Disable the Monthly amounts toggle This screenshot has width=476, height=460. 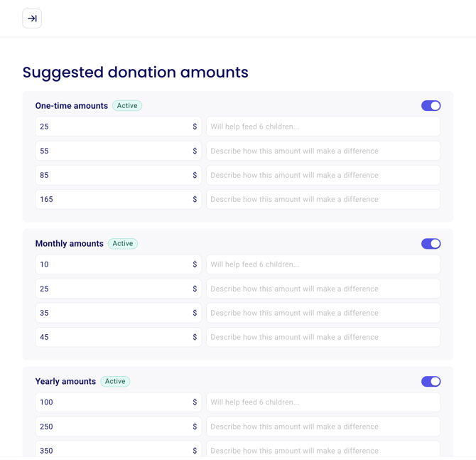coord(431,244)
